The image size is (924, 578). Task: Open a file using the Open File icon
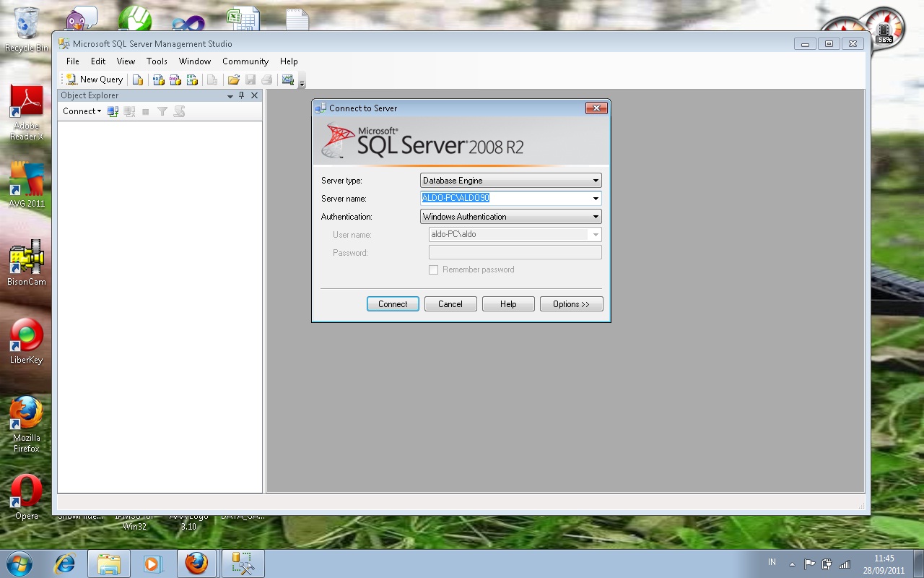(x=235, y=79)
